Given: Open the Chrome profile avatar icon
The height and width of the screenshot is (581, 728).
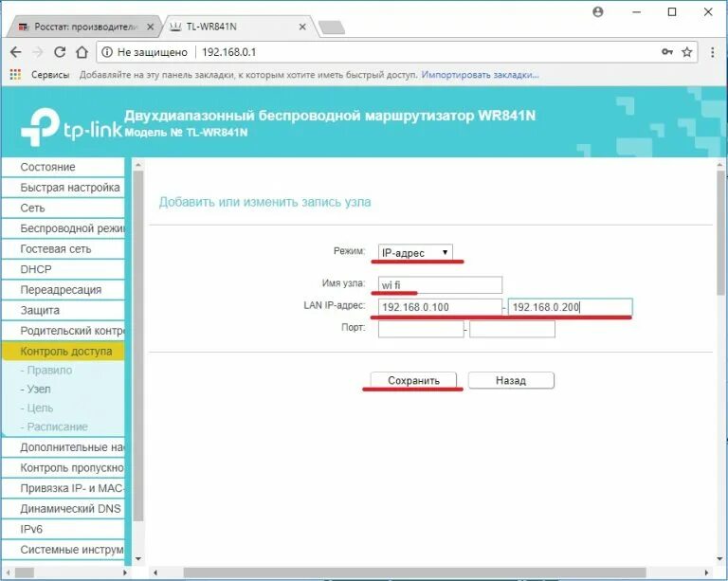Looking at the screenshot, I should click(598, 12).
